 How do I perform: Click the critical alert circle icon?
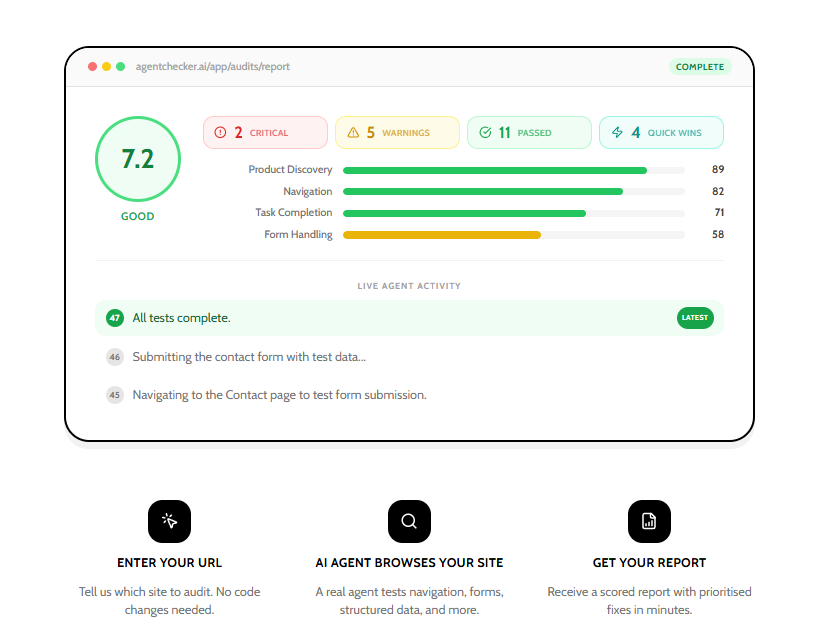220,132
